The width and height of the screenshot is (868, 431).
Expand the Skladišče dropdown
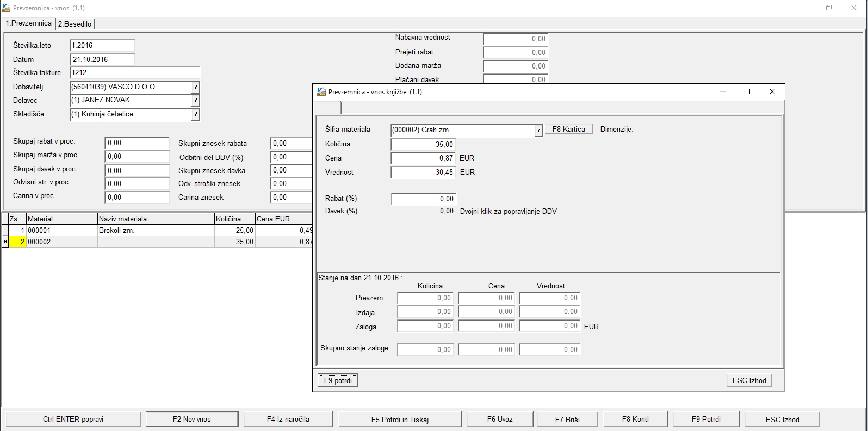tap(196, 114)
